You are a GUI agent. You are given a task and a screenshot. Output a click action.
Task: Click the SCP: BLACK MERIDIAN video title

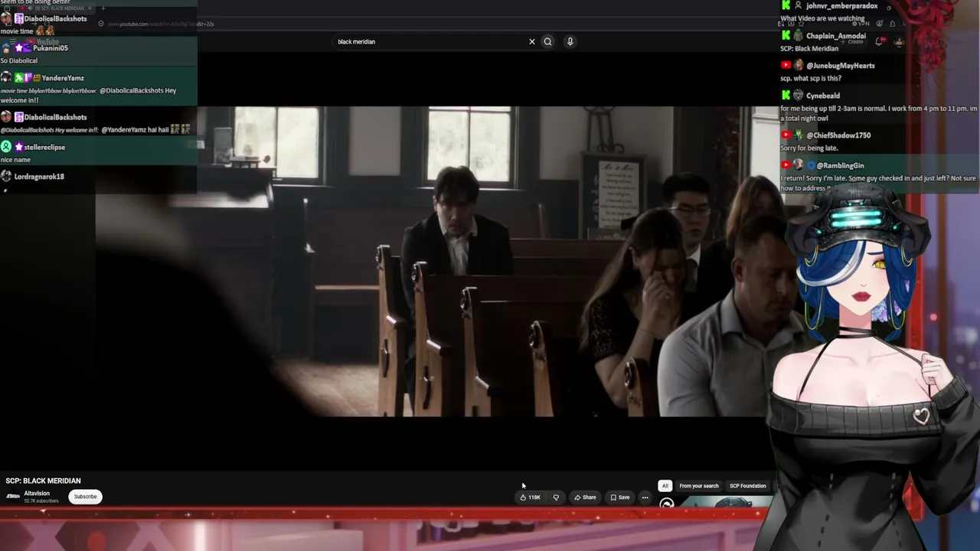pyautogui.click(x=43, y=481)
